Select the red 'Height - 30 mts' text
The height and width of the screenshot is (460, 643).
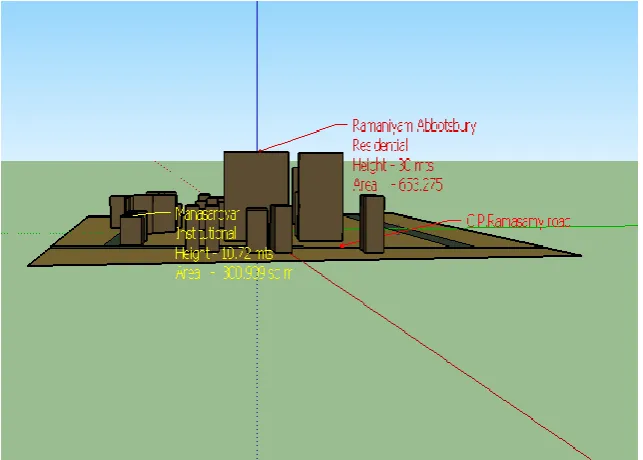pyautogui.click(x=393, y=165)
